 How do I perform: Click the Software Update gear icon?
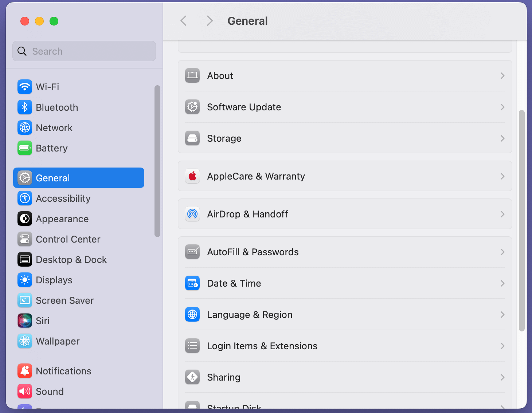(192, 107)
